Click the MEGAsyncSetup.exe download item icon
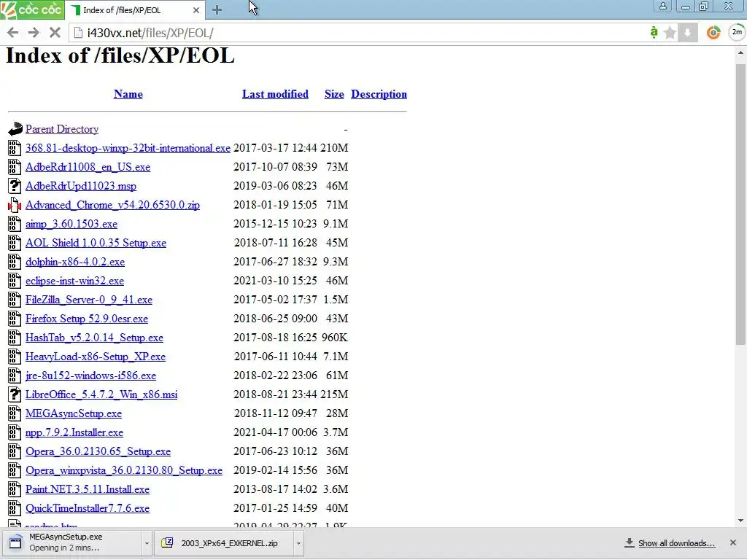Image resolution: width=747 pixels, height=560 pixels. tap(15, 542)
